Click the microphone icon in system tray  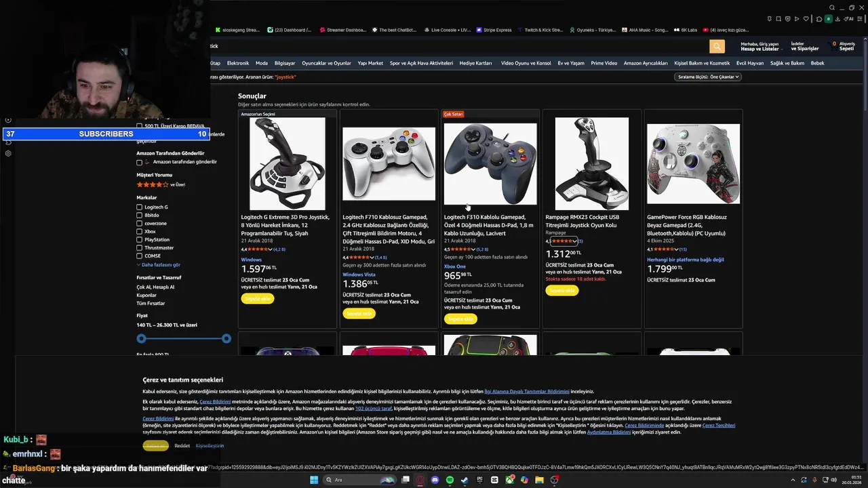pyautogui.click(x=814, y=480)
